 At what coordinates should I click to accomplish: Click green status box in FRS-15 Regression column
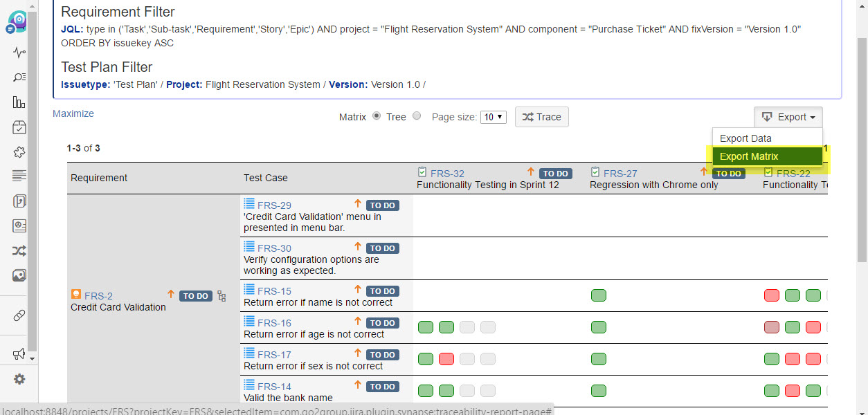pyautogui.click(x=599, y=295)
